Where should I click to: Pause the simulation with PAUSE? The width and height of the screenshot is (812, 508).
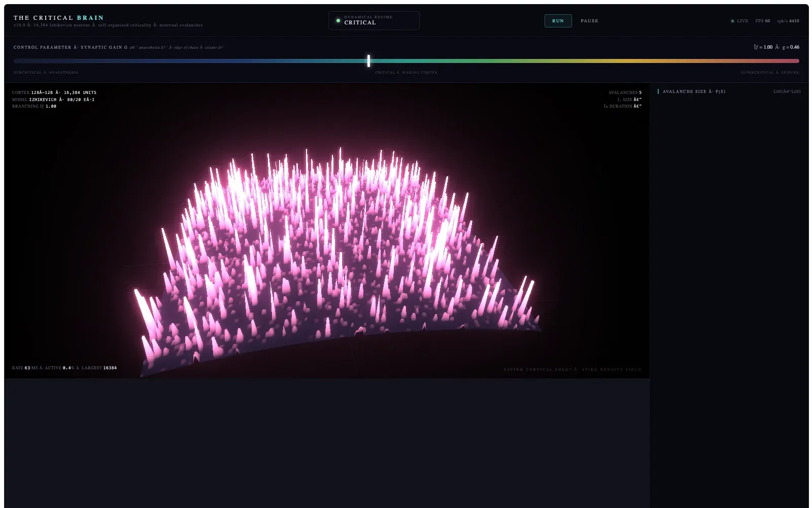(589, 21)
